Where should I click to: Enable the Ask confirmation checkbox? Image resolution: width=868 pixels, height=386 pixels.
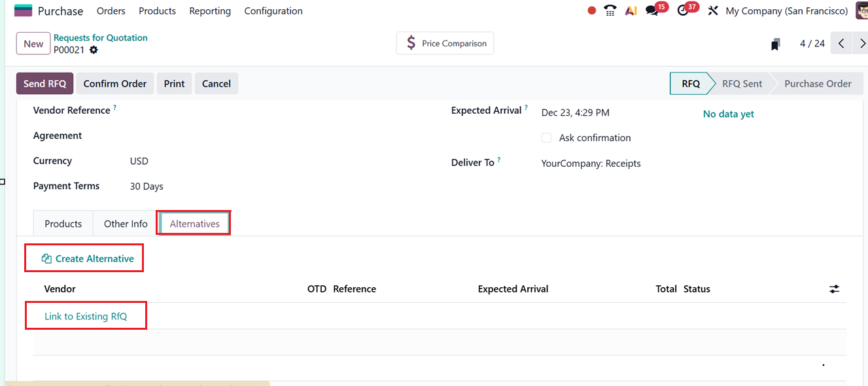pos(546,138)
